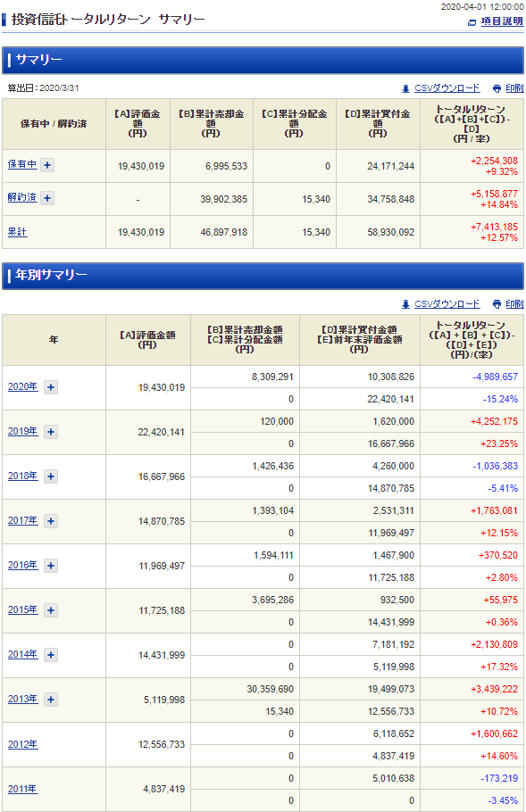This screenshot has width=526, height=812.
Task: Expand the 保有中 row with plus button
Action: 47,165
